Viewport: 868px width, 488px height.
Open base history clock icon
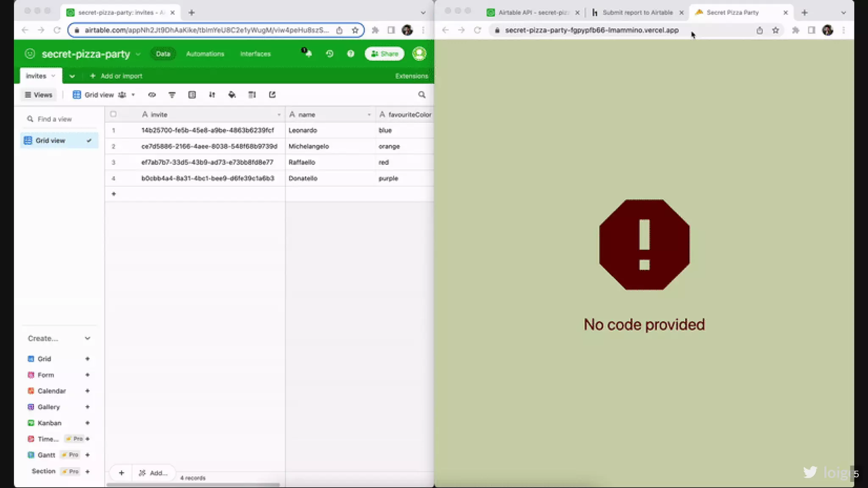329,54
